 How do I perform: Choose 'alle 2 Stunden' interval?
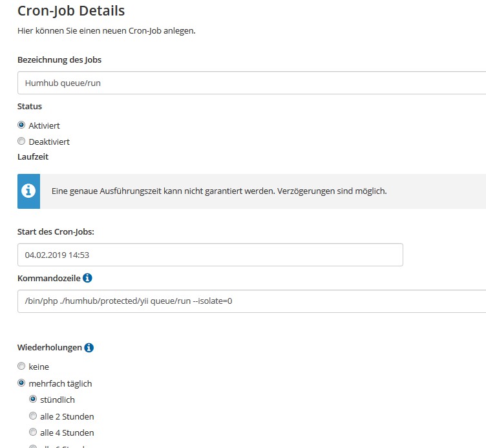coord(33,416)
